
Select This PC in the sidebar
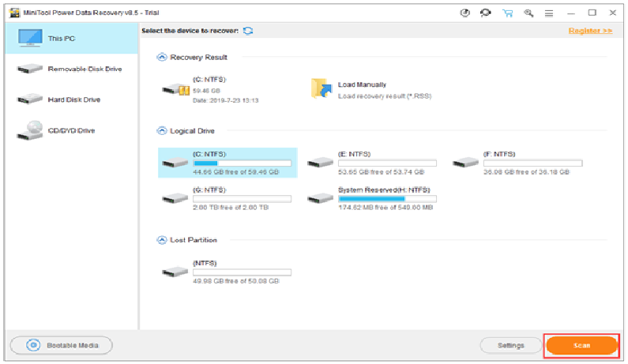(x=72, y=38)
